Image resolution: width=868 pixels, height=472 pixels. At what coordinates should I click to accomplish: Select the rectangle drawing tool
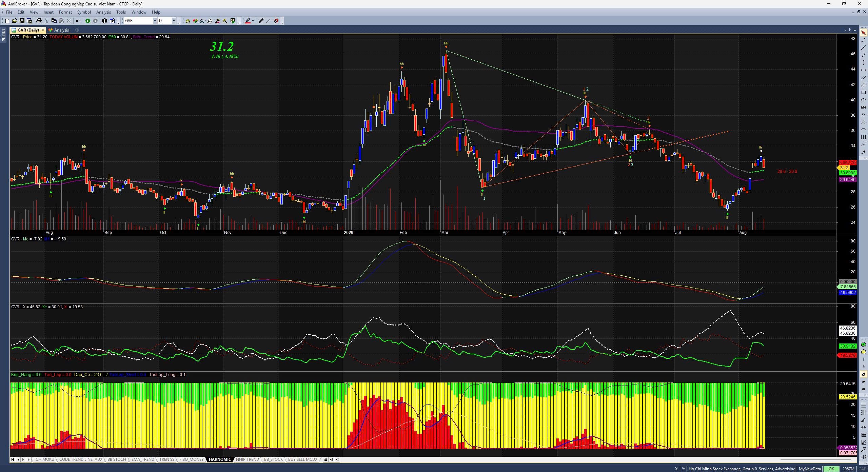pyautogui.click(x=863, y=93)
